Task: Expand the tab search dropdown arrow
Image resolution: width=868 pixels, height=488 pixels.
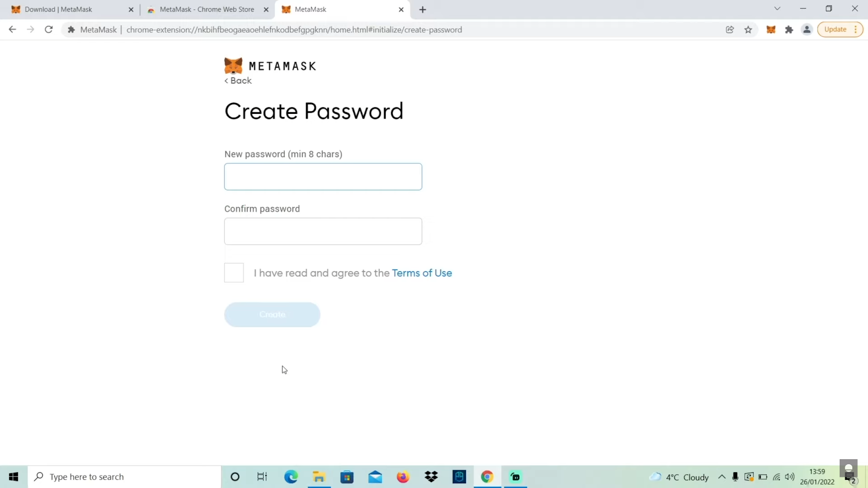Action: click(x=777, y=9)
